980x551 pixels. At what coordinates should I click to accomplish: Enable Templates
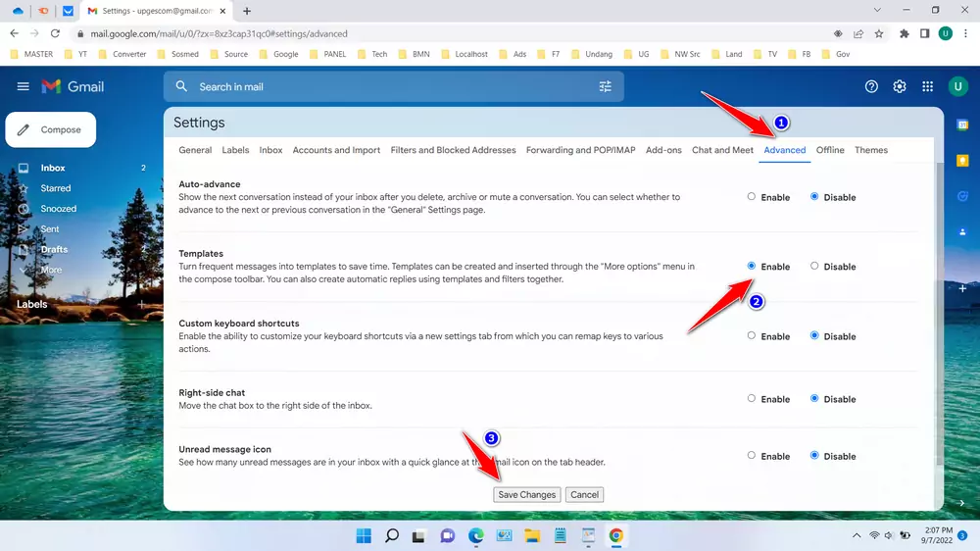click(752, 266)
